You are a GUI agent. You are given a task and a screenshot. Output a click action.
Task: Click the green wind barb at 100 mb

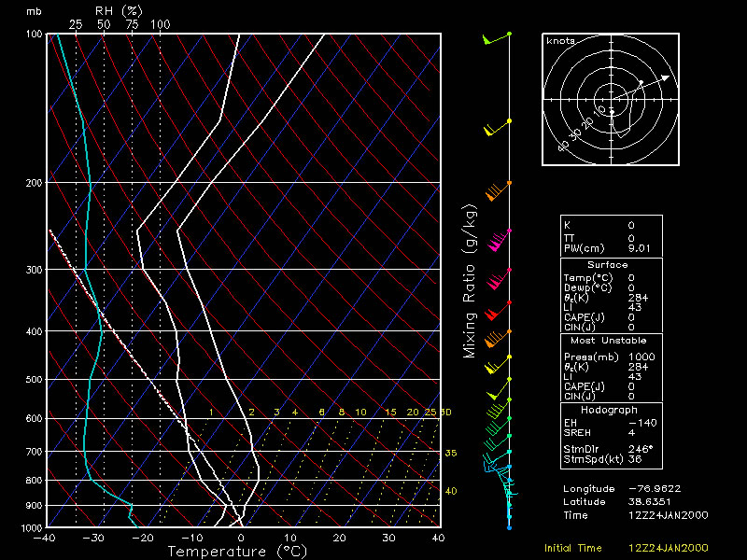tap(497, 38)
